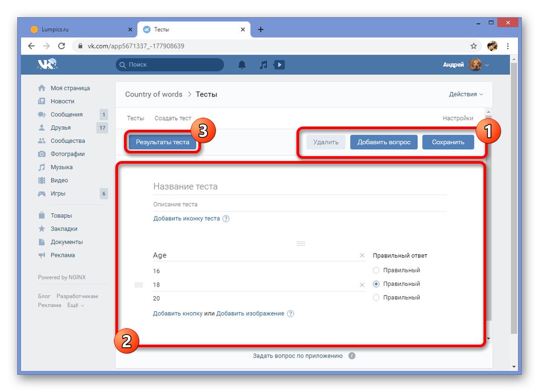Close the Lumpics.ru tab
This screenshot has width=539, height=392.
coord(130,30)
